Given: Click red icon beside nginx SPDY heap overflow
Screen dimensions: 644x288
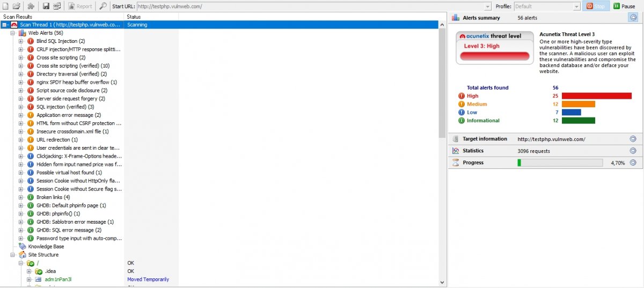Looking at the screenshot, I should [x=31, y=83].
